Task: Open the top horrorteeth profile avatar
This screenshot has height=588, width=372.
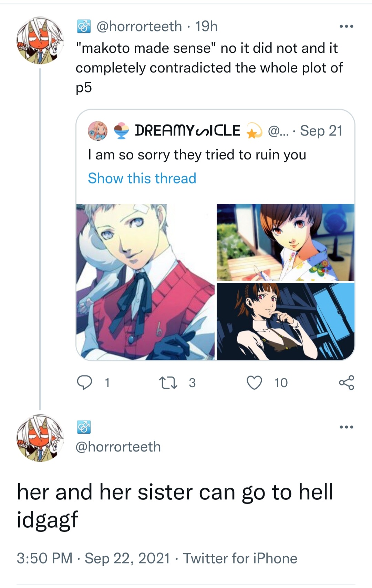Action: pyautogui.click(x=40, y=40)
